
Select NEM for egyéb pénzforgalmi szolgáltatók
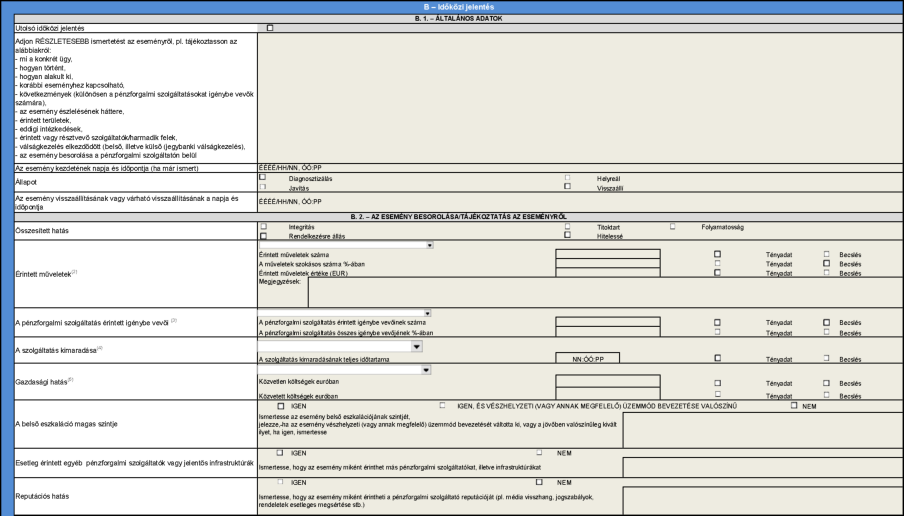[539, 453]
